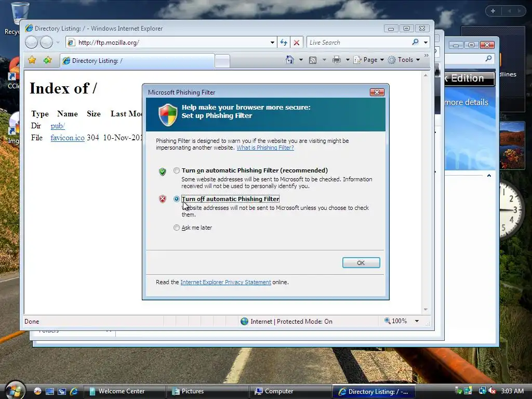
Task: Confirm the Phishing Filter dialog with OK
Action: tap(361, 262)
